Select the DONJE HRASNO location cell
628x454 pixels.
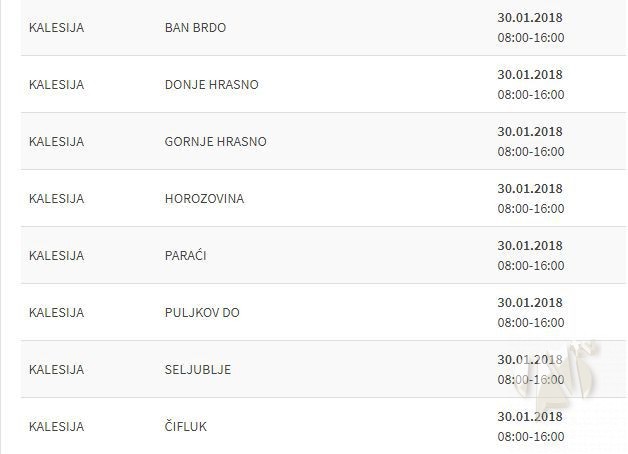point(211,84)
